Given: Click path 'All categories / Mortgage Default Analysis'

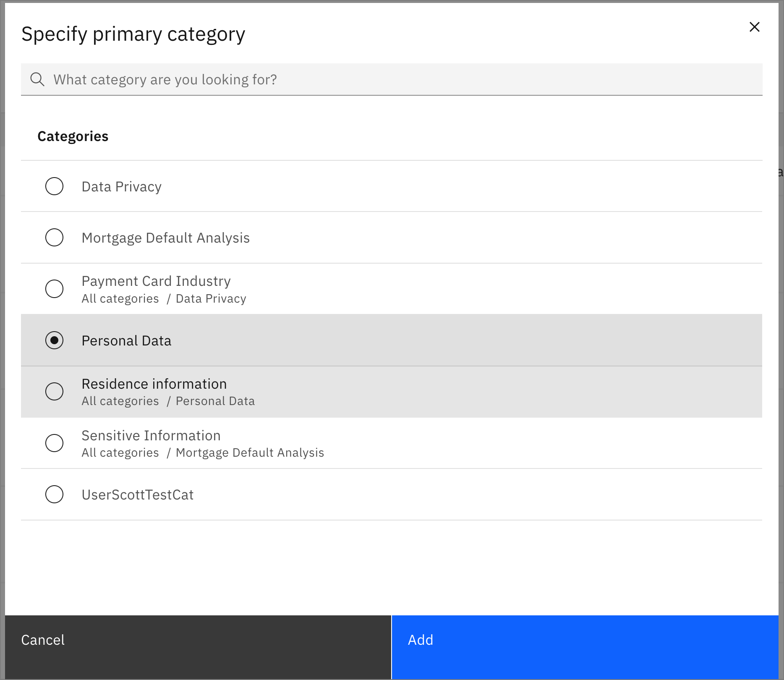Looking at the screenshot, I should 203,452.
